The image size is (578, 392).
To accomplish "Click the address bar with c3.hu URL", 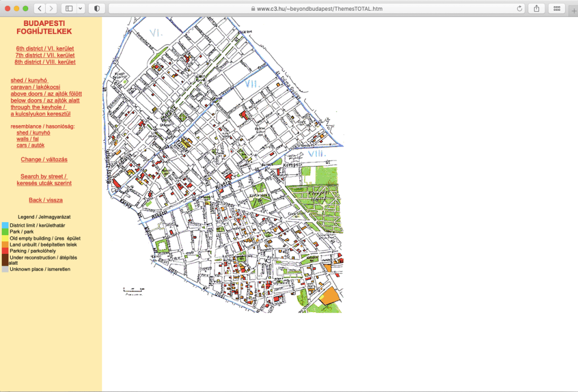I will [x=317, y=8].
